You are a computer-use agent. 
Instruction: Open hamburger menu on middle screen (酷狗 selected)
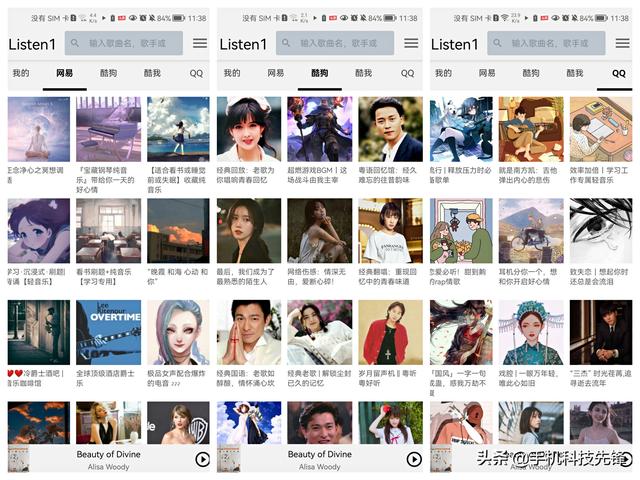(x=411, y=43)
